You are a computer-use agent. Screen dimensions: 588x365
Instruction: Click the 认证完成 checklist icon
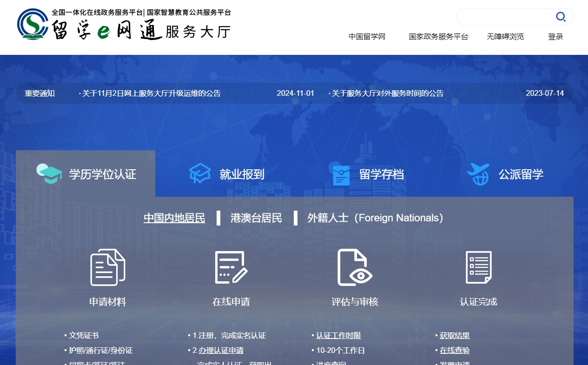pyautogui.click(x=479, y=267)
